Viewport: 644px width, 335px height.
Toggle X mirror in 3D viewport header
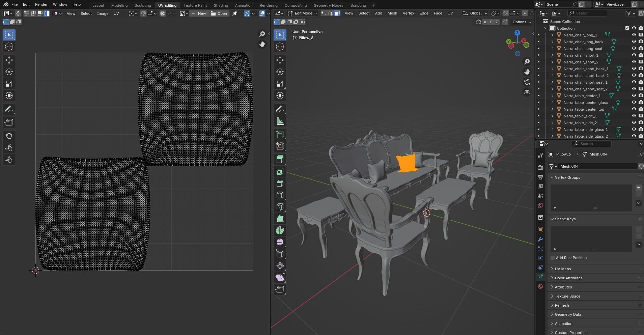pyautogui.click(x=485, y=22)
